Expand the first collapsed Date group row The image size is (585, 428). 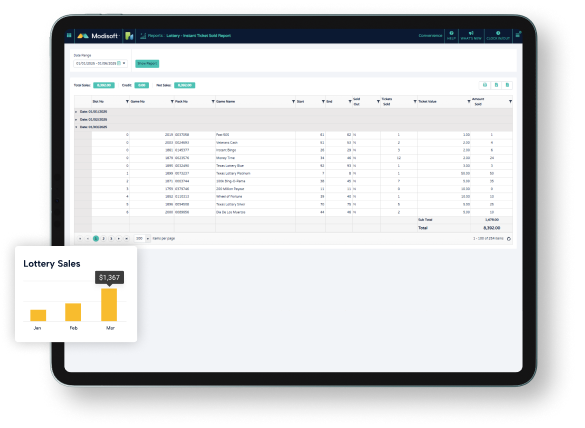click(76, 112)
